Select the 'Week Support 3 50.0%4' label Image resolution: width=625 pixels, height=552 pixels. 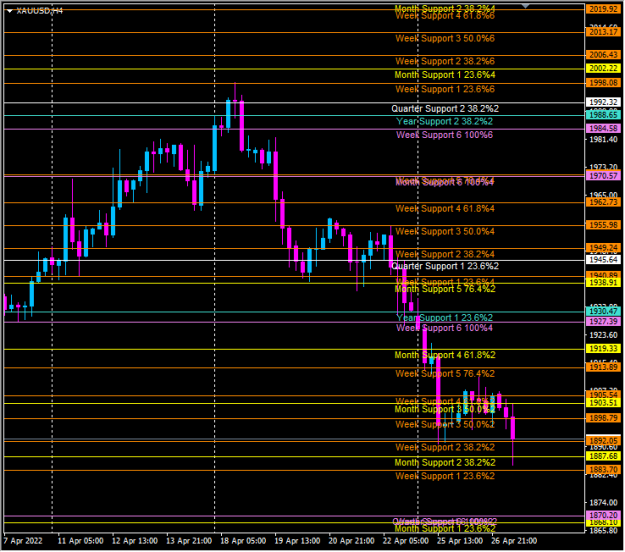[445, 232]
